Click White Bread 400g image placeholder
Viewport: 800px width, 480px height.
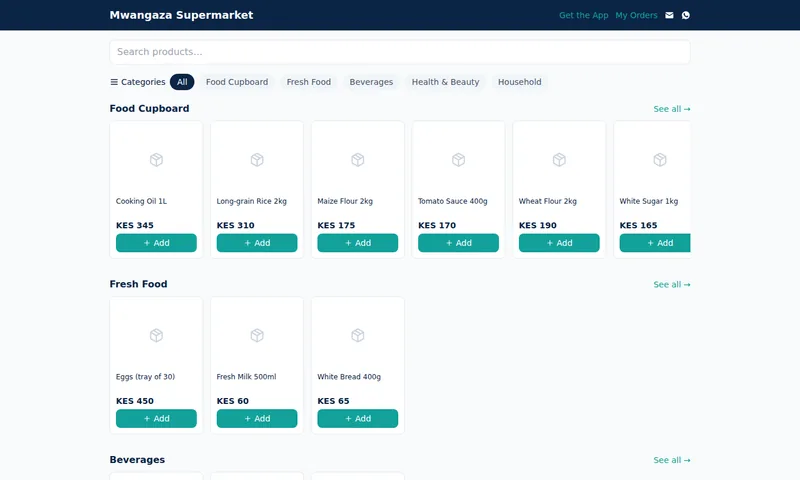(x=358, y=335)
